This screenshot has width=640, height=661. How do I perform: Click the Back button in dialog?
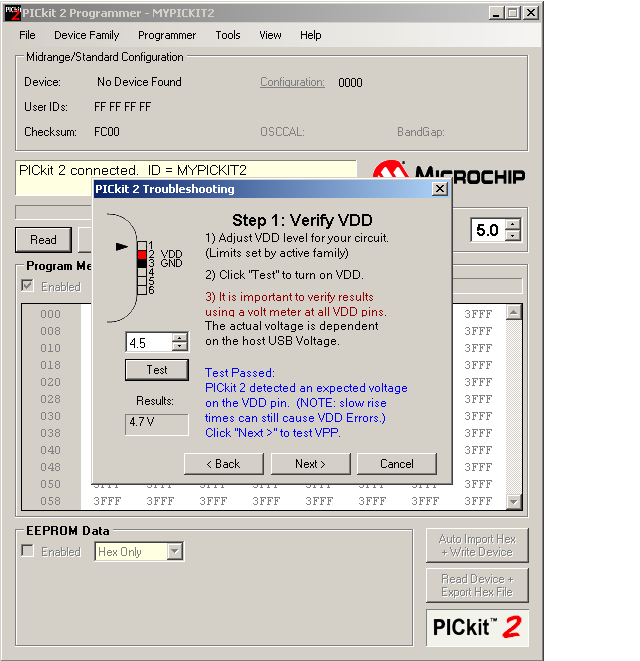(x=223, y=464)
